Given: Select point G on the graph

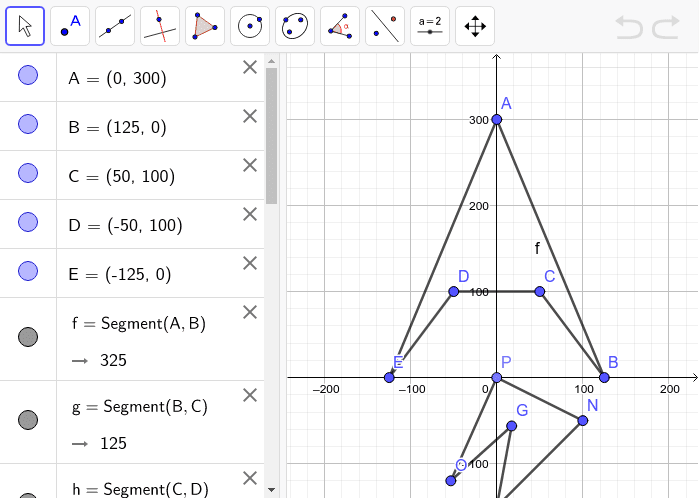Looking at the screenshot, I should (x=512, y=426).
